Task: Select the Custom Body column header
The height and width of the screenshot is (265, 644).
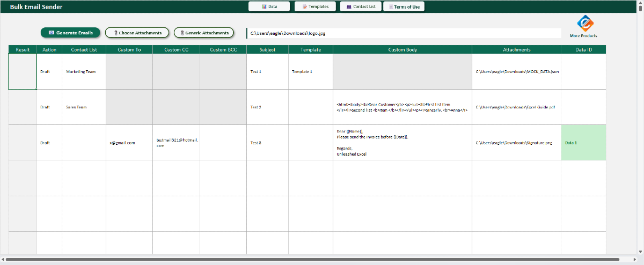Action: click(x=402, y=49)
